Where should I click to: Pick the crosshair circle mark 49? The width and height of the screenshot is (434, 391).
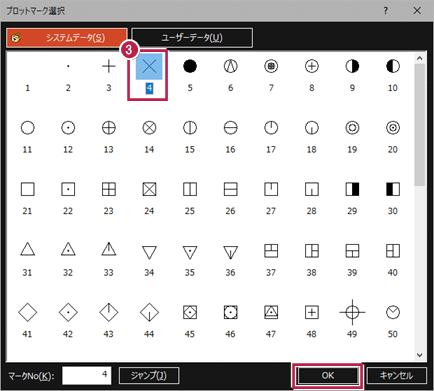tap(352, 312)
